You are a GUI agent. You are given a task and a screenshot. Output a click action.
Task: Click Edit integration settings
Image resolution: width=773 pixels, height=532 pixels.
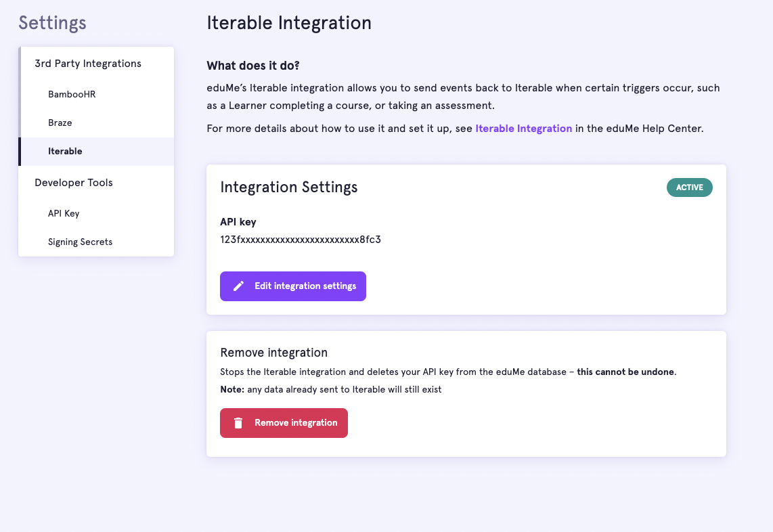(292, 286)
